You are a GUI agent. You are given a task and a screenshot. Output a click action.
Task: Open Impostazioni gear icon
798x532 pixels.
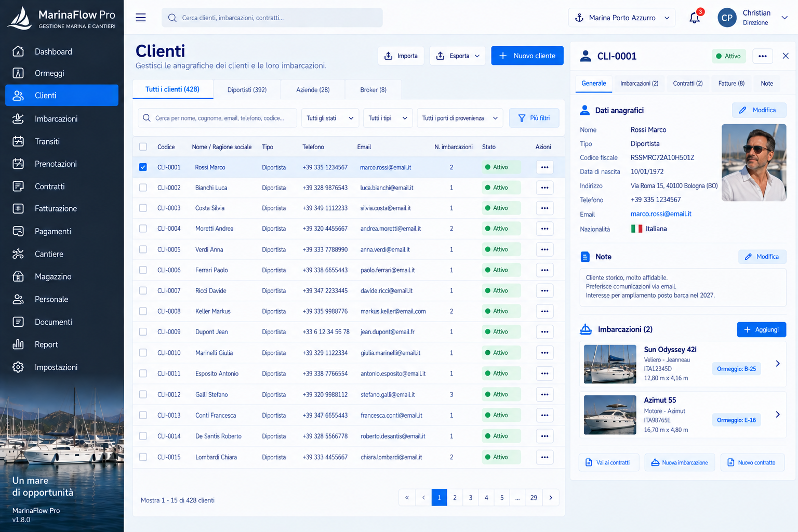[x=18, y=367]
